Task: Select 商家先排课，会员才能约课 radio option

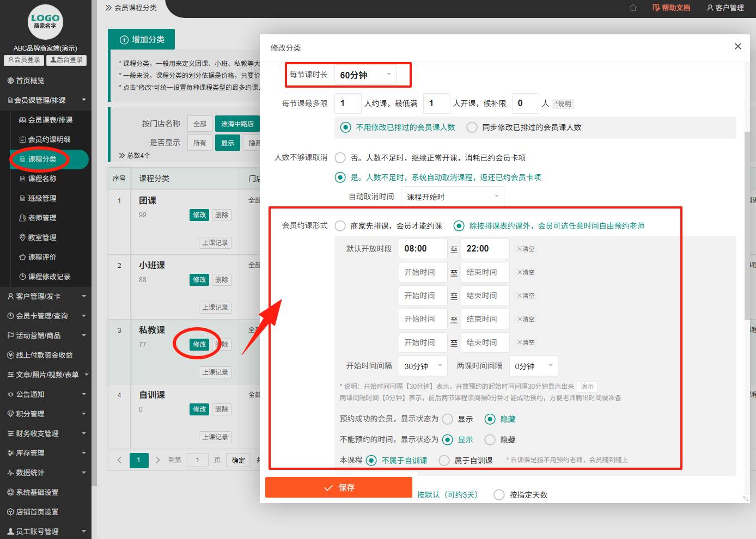Action: click(340, 226)
